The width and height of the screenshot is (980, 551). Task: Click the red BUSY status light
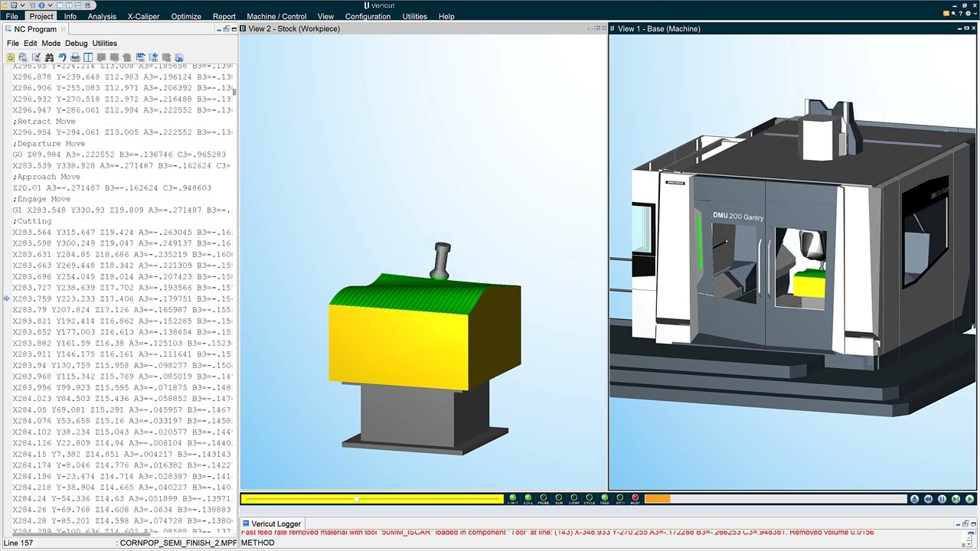pyautogui.click(x=635, y=499)
